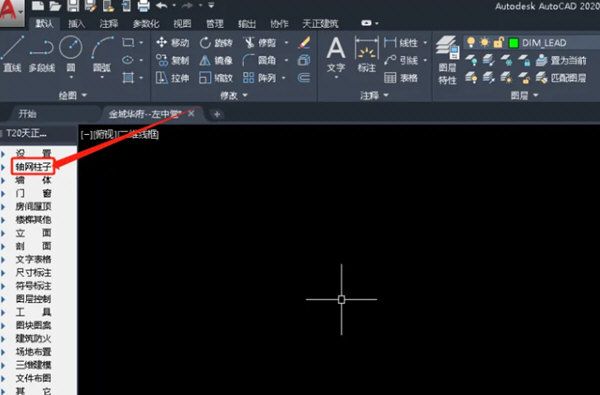Open the quick access toolbar customize arrow
This screenshot has width=600, height=395.
pos(211,5)
